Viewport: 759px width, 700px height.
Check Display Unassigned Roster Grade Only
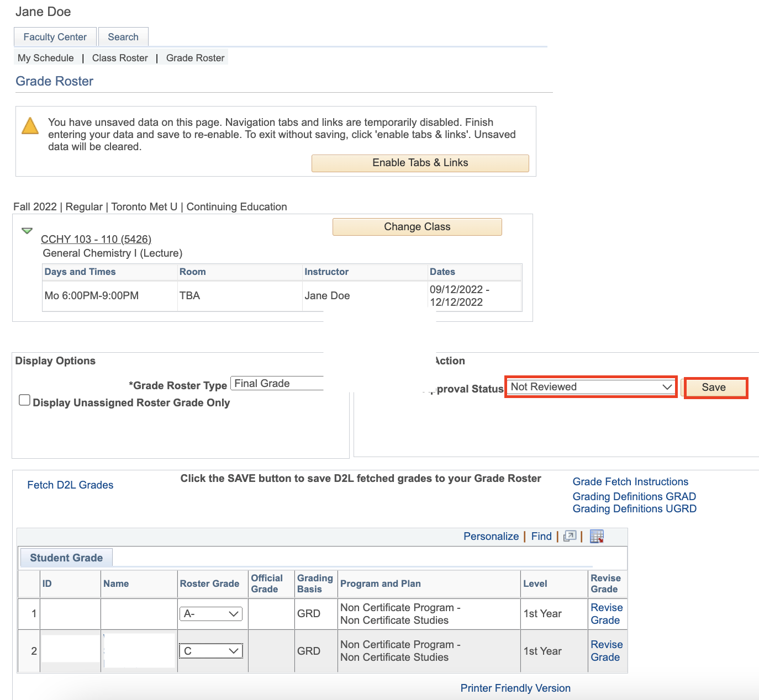tap(24, 400)
